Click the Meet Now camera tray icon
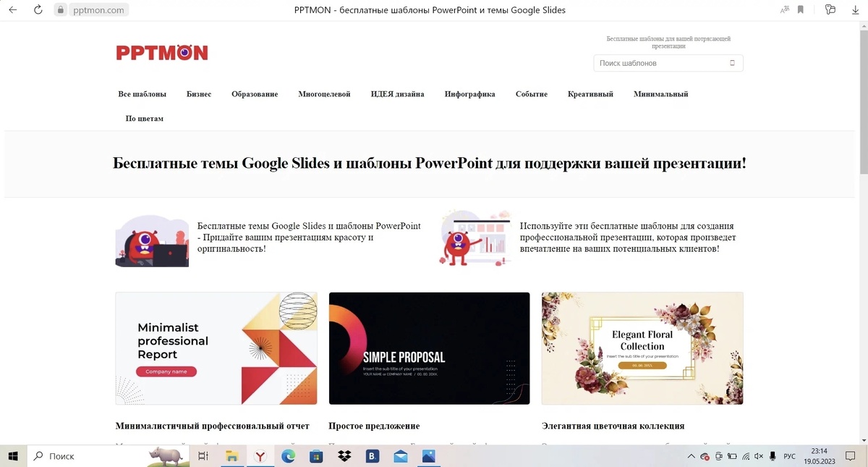868x467 pixels. [718, 457]
